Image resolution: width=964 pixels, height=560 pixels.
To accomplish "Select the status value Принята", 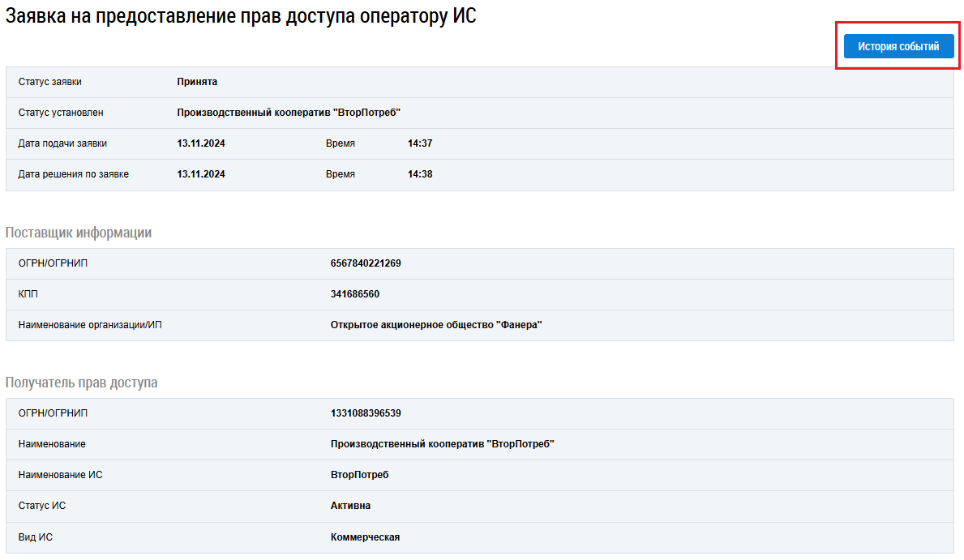I will [x=197, y=82].
